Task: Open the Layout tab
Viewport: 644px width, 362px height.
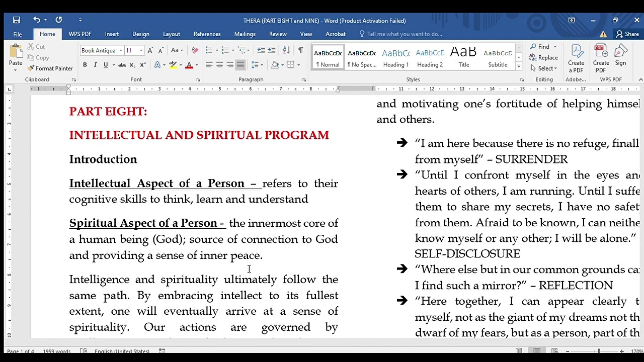Action: point(172,34)
